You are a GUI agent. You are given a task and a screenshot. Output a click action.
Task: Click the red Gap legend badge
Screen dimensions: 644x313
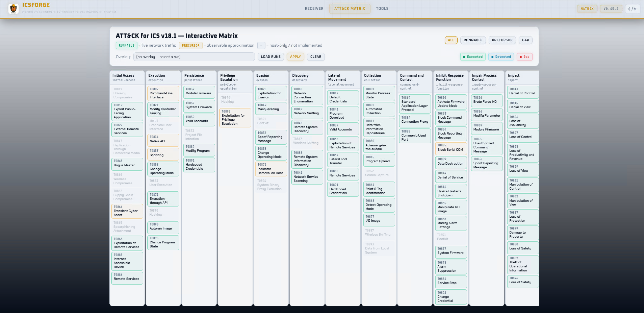point(524,57)
